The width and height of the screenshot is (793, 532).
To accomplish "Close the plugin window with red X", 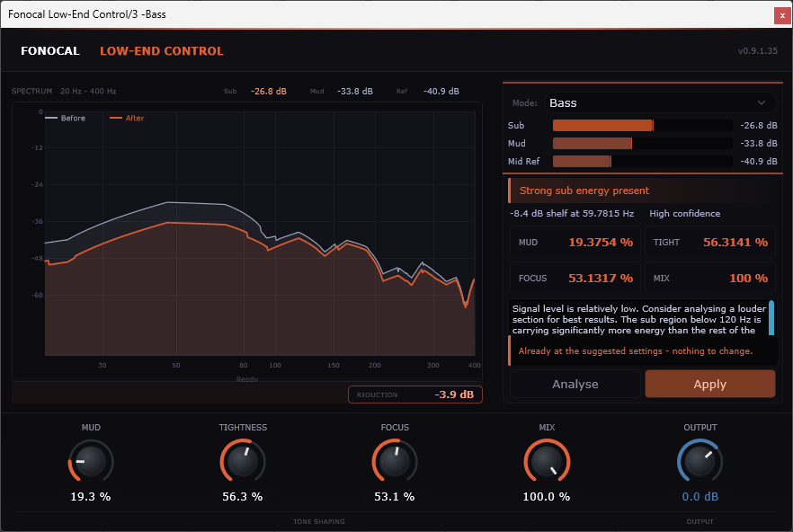I will (x=782, y=15).
